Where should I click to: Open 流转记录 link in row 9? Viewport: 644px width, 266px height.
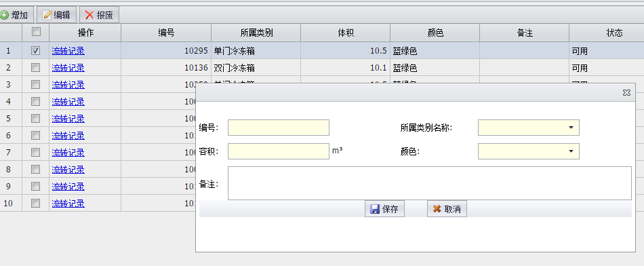pos(68,187)
